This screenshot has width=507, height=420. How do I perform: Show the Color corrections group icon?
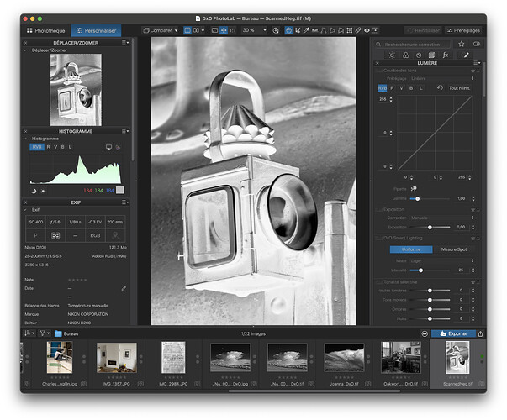405,55
